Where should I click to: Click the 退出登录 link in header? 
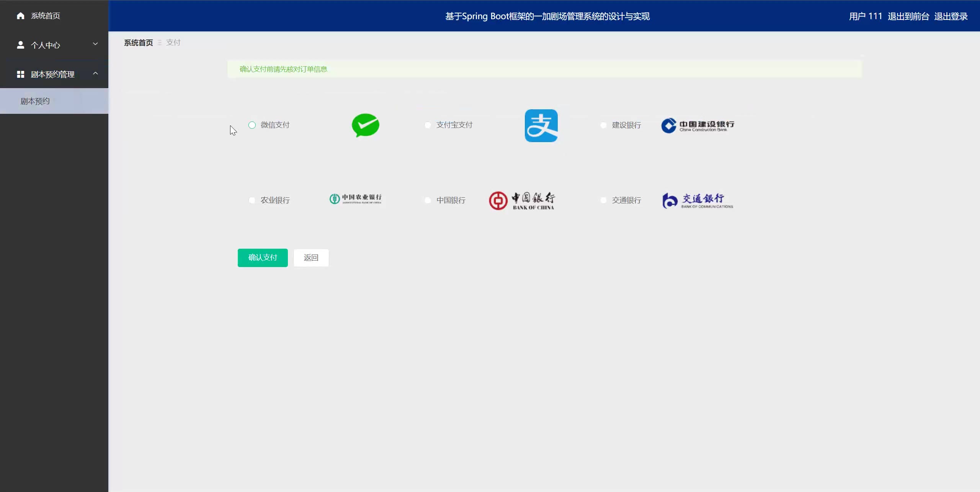[x=951, y=16]
